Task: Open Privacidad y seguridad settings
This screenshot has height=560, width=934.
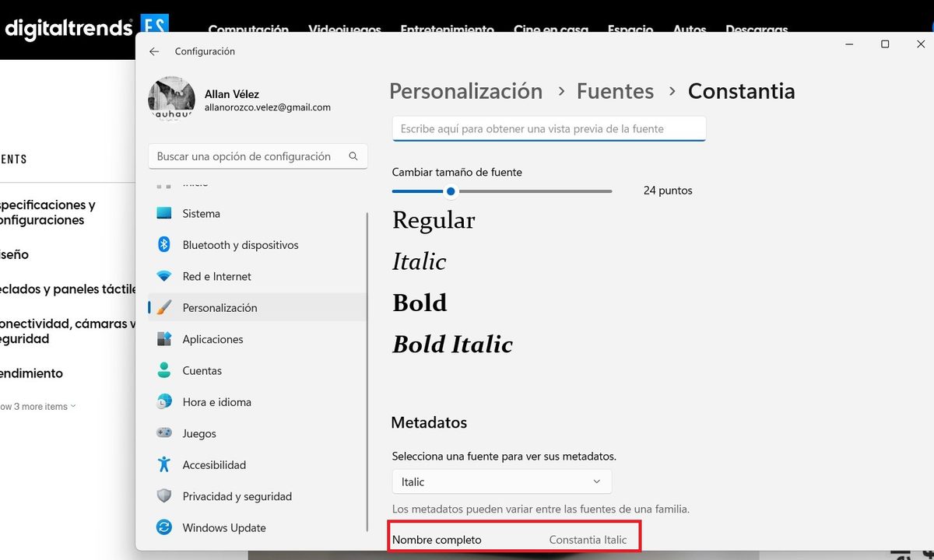Action: click(x=164, y=495)
